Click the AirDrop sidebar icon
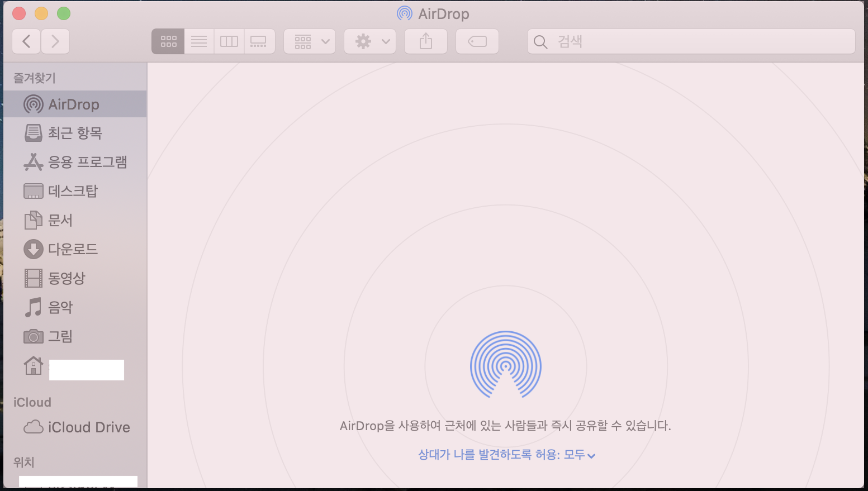 point(34,104)
